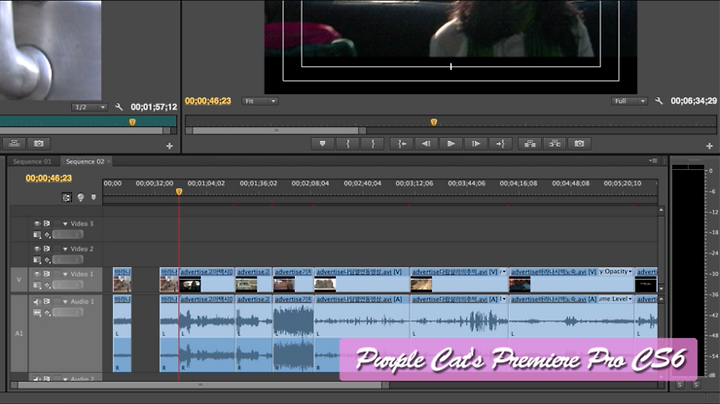720x404 pixels.
Task: Toggle Video 2 track output eye
Action: tap(37, 249)
